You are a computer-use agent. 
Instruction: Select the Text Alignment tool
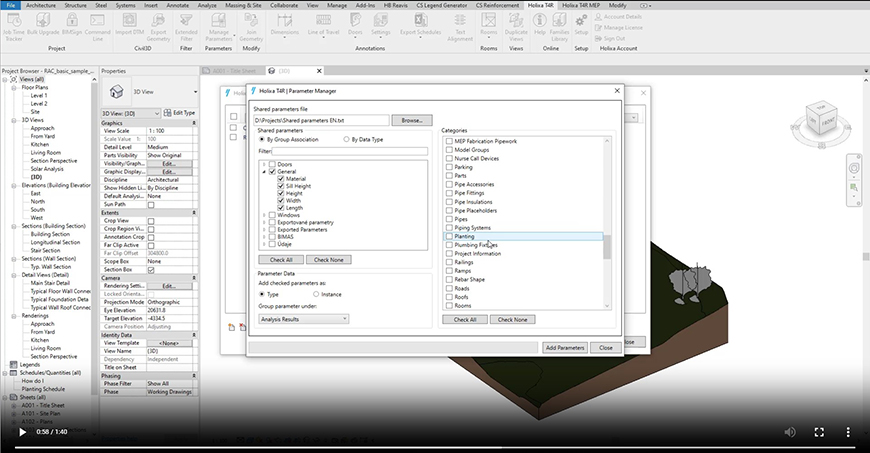(460, 27)
